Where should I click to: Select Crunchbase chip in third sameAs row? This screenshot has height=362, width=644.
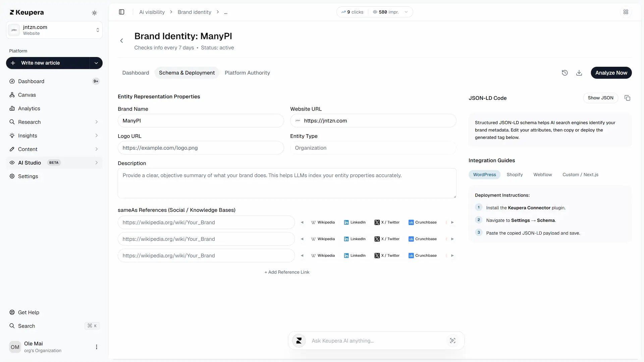click(x=423, y=255)
